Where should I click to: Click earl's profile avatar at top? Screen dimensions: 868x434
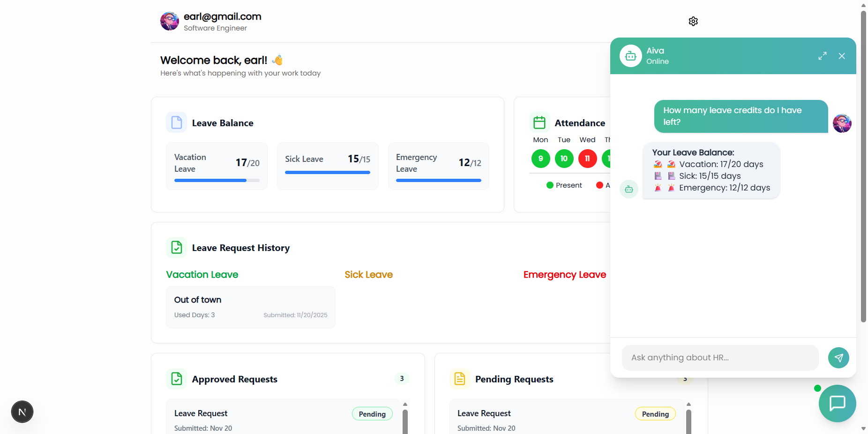click(x=170, y=21)
